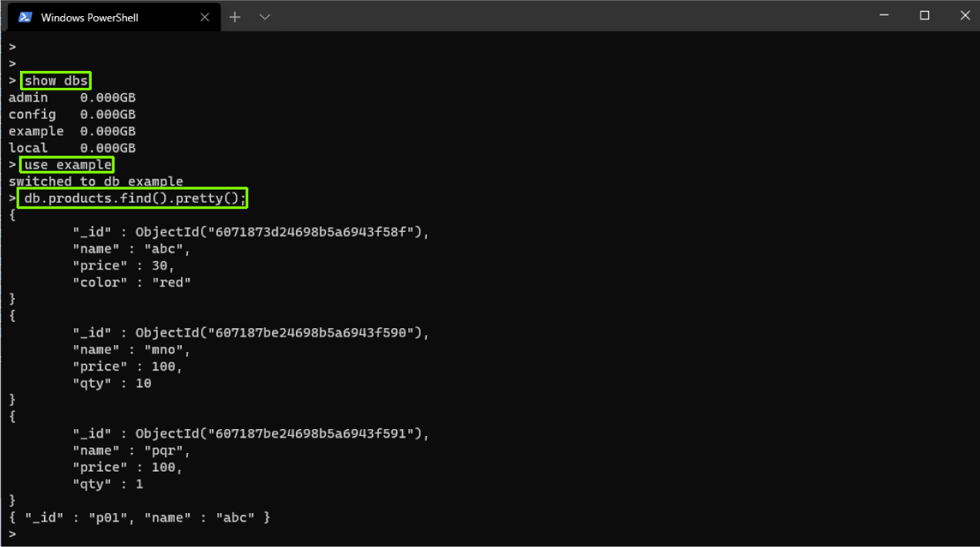The width and height of the screenshot is (980, 547).
Task: Click the '"price" : 100,' line under mno
Action: click(x=128, y=367)
